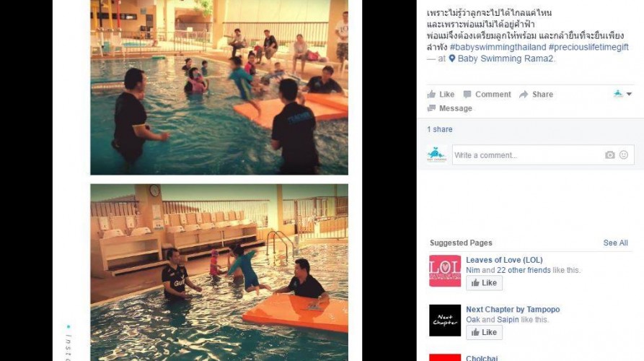Click the Share arrow icon

coord(524,95)
